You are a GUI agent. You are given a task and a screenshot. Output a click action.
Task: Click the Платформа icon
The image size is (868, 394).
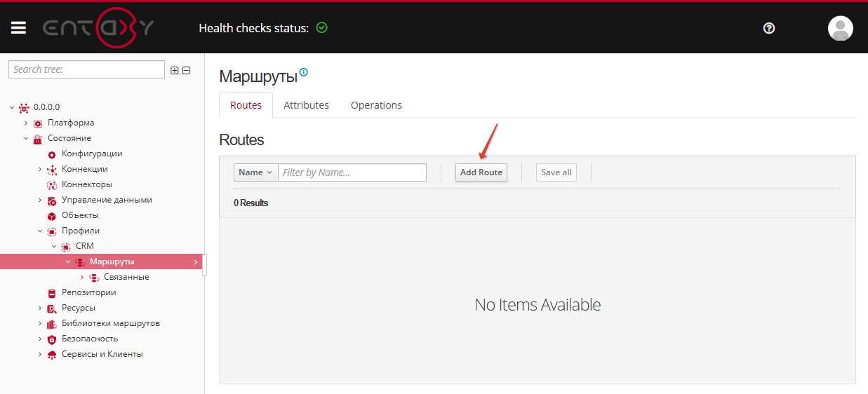38,123
